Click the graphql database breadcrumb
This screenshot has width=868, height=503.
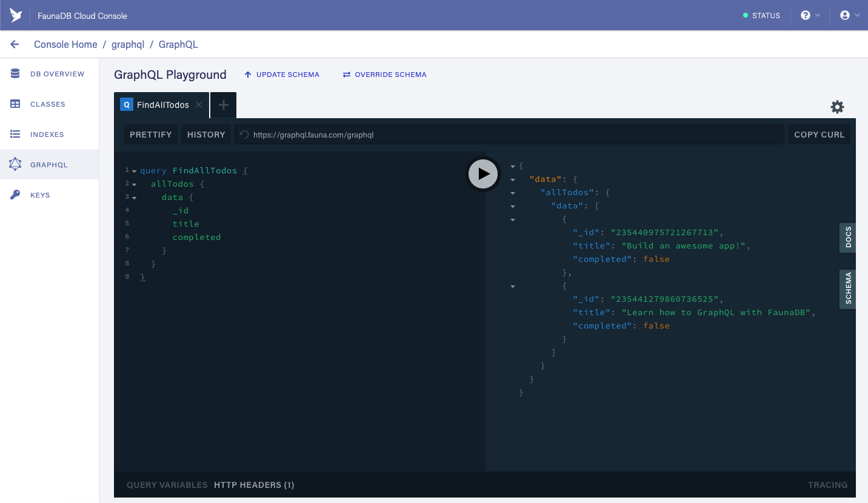click(128, 44)
